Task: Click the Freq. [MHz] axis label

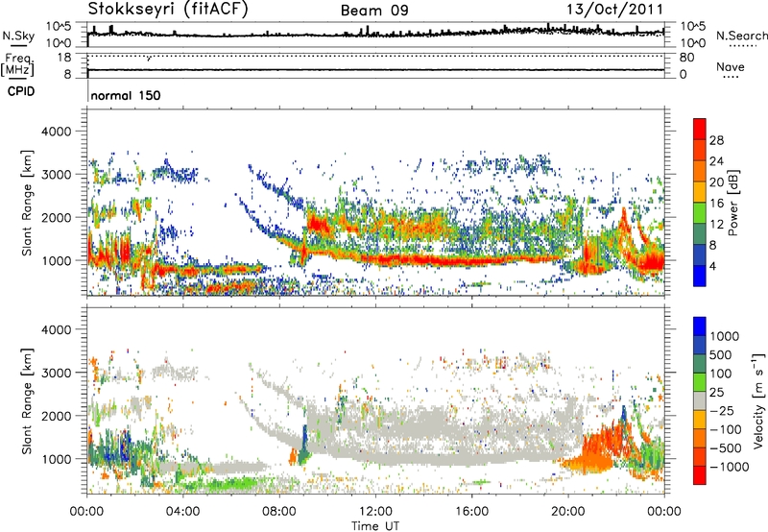Action: [17, 64]
